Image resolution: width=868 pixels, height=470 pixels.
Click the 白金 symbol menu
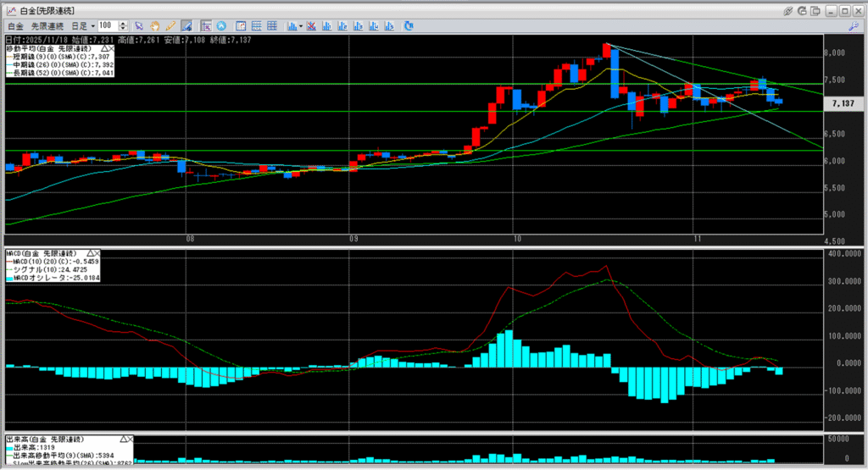tap(16, 26)
